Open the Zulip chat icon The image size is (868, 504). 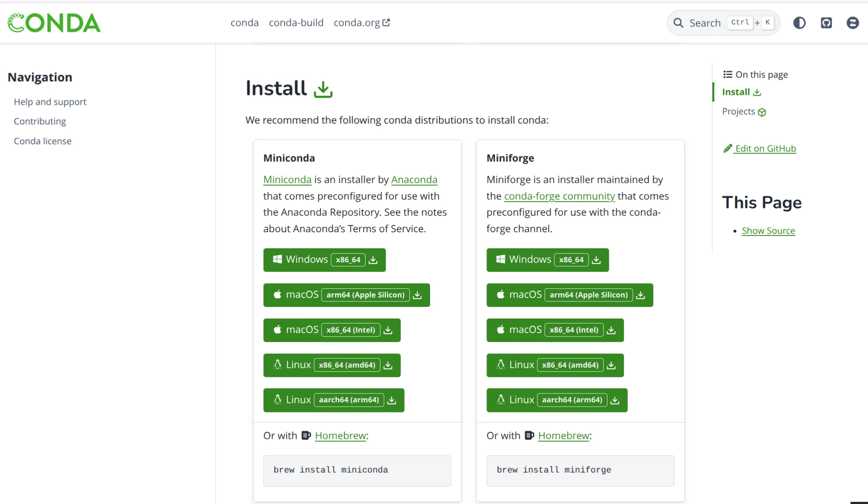click(853, 23)
